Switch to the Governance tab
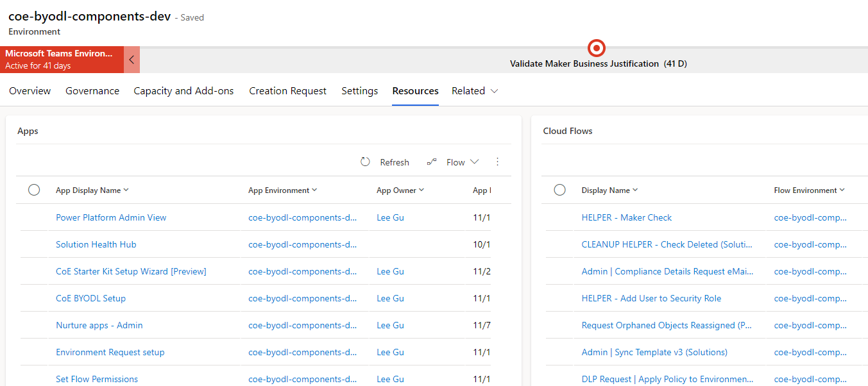Screen dimensions: 868x386 (x=92, y=90)
